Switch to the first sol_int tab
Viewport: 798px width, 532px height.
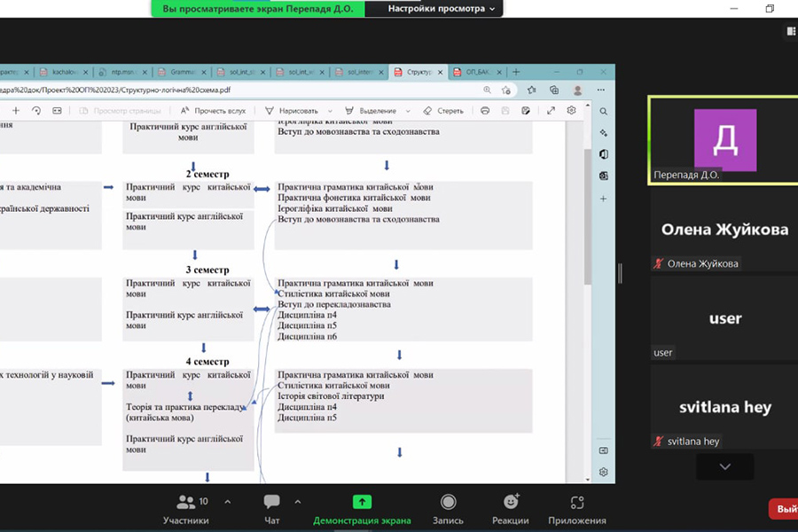pyautogui.click(x=241, y=73)
